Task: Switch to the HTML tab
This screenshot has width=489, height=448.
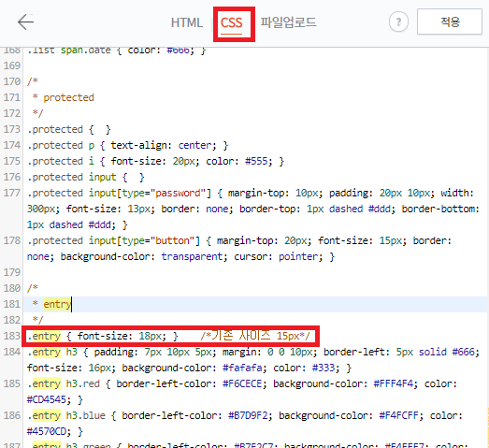Action: 187,22
